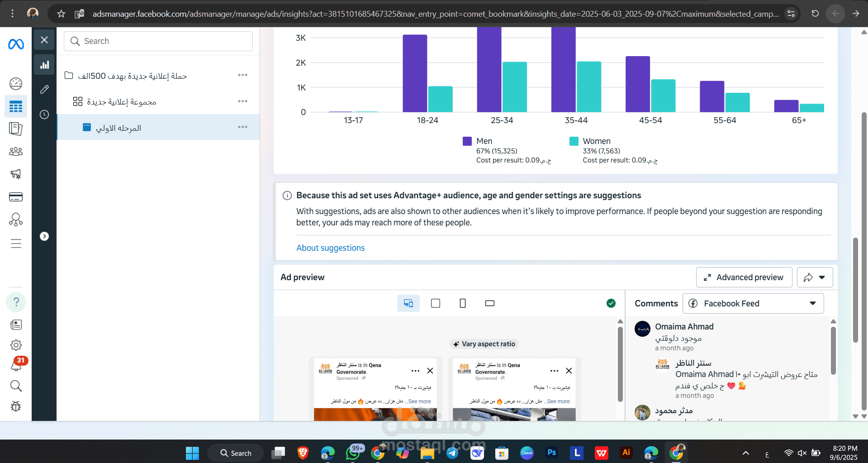Show hidden system tray icons

click(746, 453)
